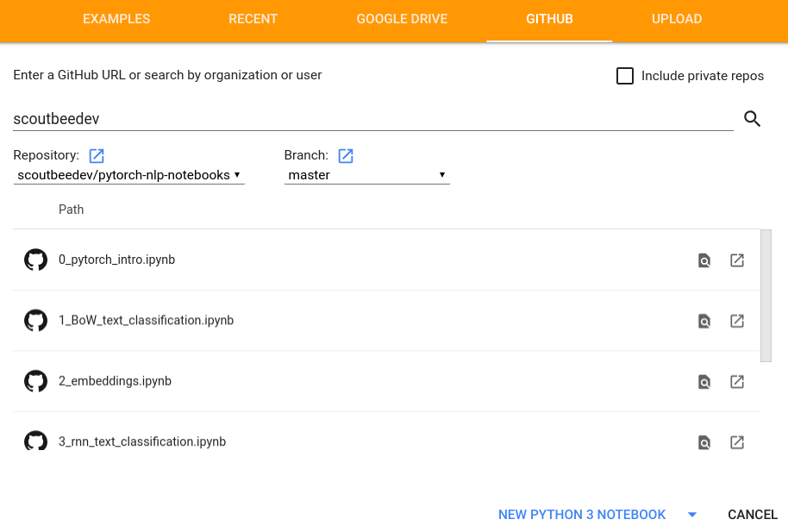The width and height of the screenshot is (788, 532).
Task: Click the notebook list vertical scrollbar
Action: pyautogui.click(x=766, y=296)
